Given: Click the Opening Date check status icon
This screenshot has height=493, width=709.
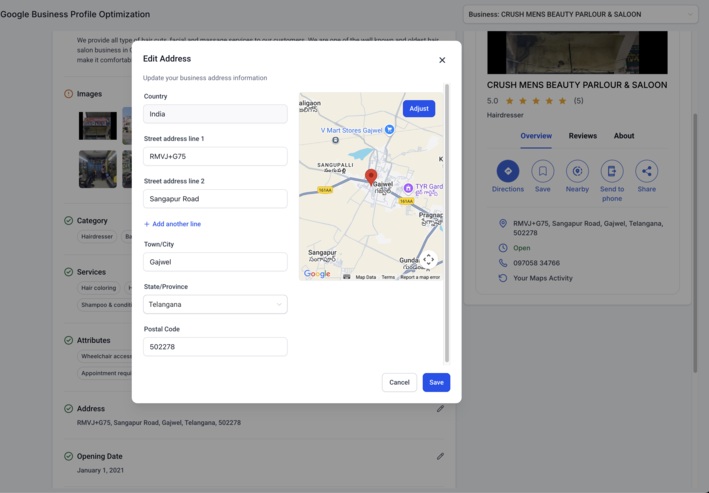Looking at the screenshot, I should [68, 456].
